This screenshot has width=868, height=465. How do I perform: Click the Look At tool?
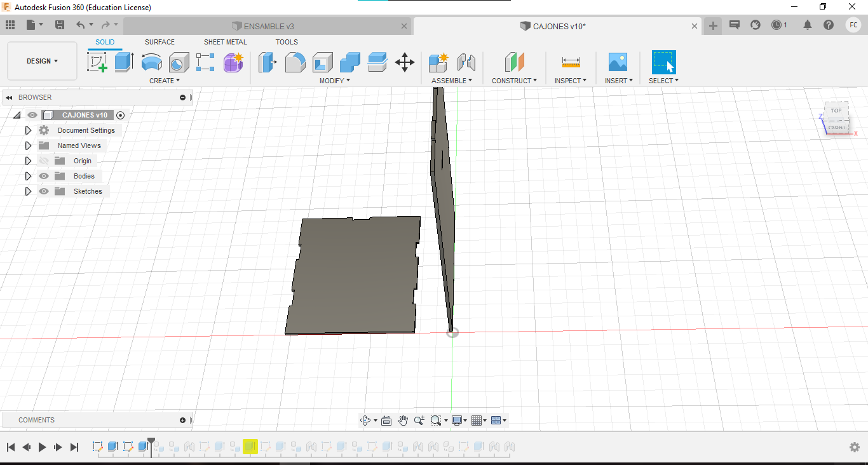(x=386, y=421)
